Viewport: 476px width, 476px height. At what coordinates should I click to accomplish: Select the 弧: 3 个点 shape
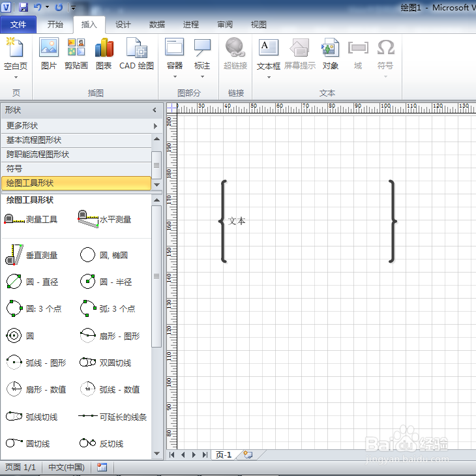click(108, 308)
